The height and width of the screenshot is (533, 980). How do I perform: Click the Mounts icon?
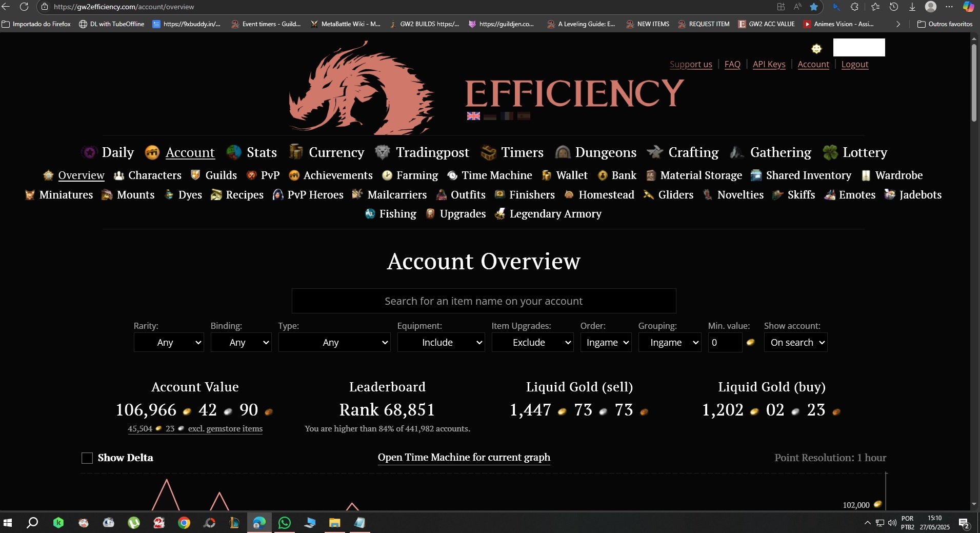107,195
